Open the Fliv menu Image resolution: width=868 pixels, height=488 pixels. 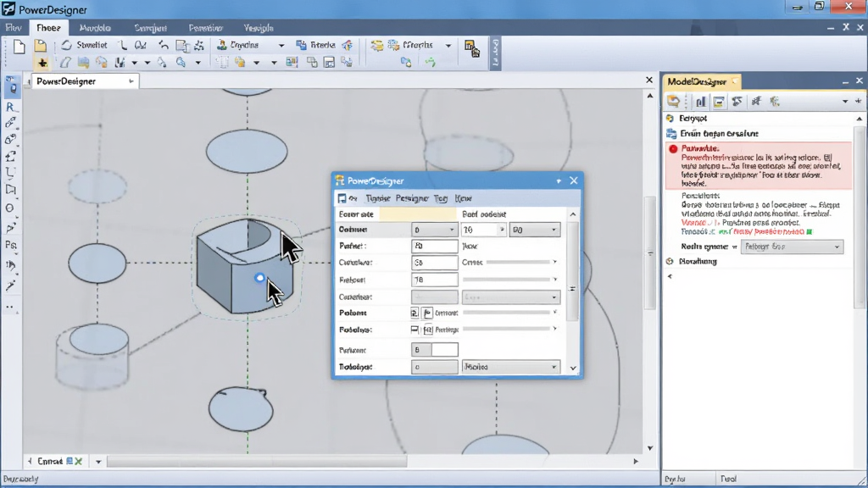pos(14,28)
